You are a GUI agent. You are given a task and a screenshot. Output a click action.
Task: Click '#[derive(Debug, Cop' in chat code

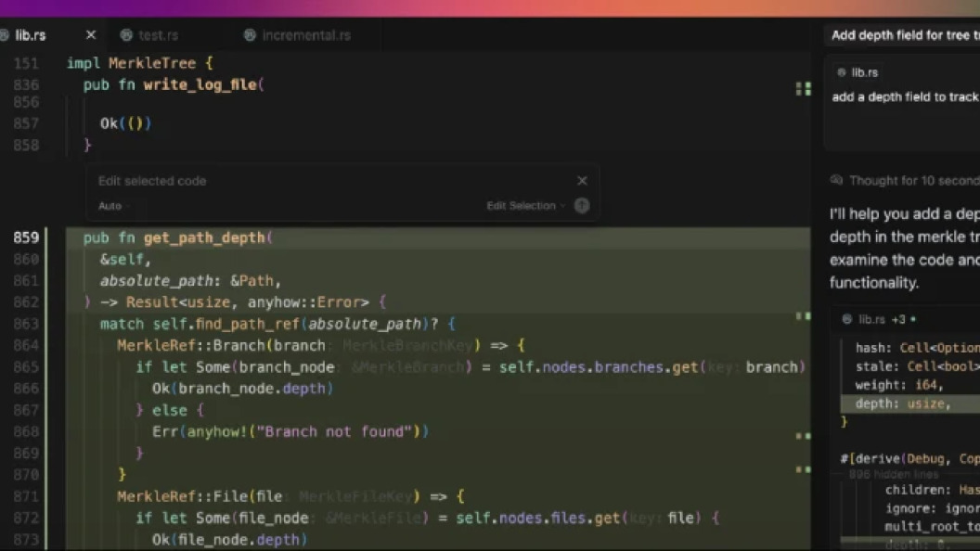point(910,458)
